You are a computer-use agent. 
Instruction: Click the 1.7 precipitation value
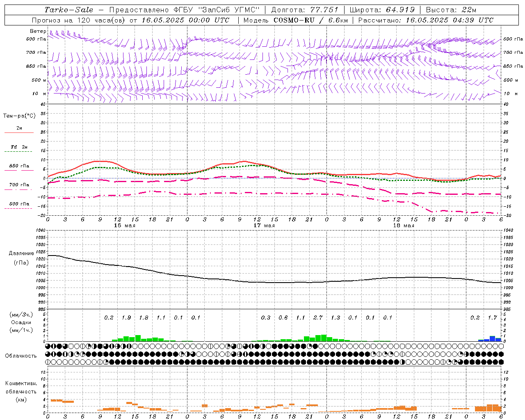492,317
